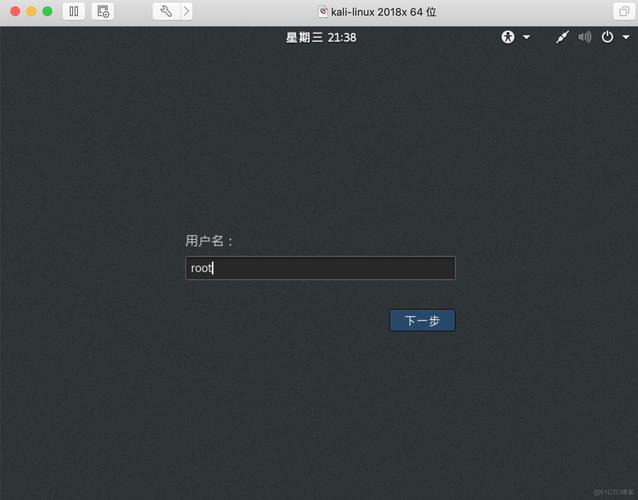Focus the username input field
Image resolution: width=638 pixels, height=500 pixels.
[x=320, y=268]
